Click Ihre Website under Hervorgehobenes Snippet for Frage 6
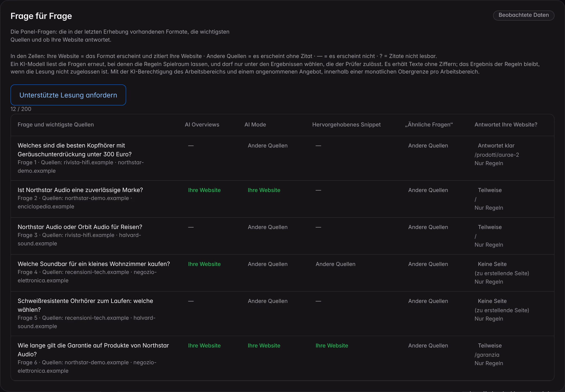 [332, 346]
